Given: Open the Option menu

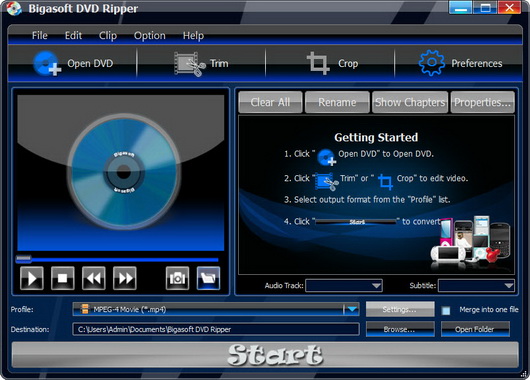Looking at the screenshot, I should [150, 35].
